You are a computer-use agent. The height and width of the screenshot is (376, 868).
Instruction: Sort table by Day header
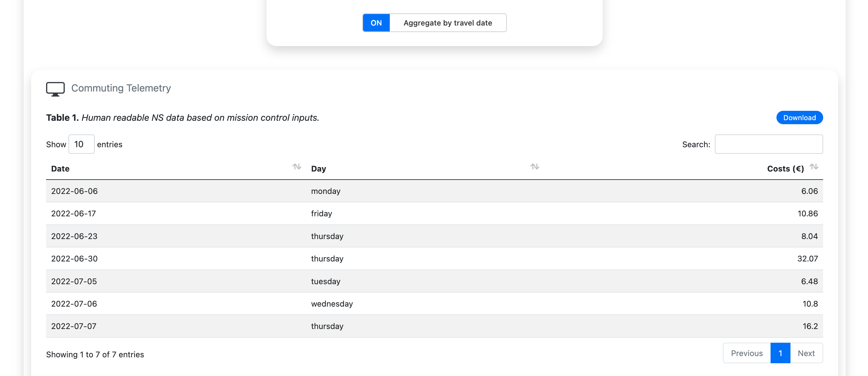click(318, 168)
